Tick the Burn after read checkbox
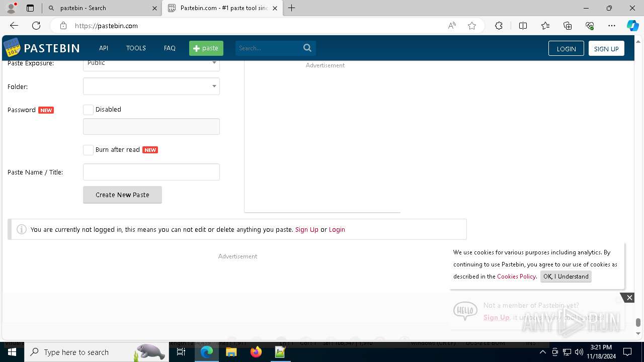Viewport: 644px width, 362px height. [88, 150]
